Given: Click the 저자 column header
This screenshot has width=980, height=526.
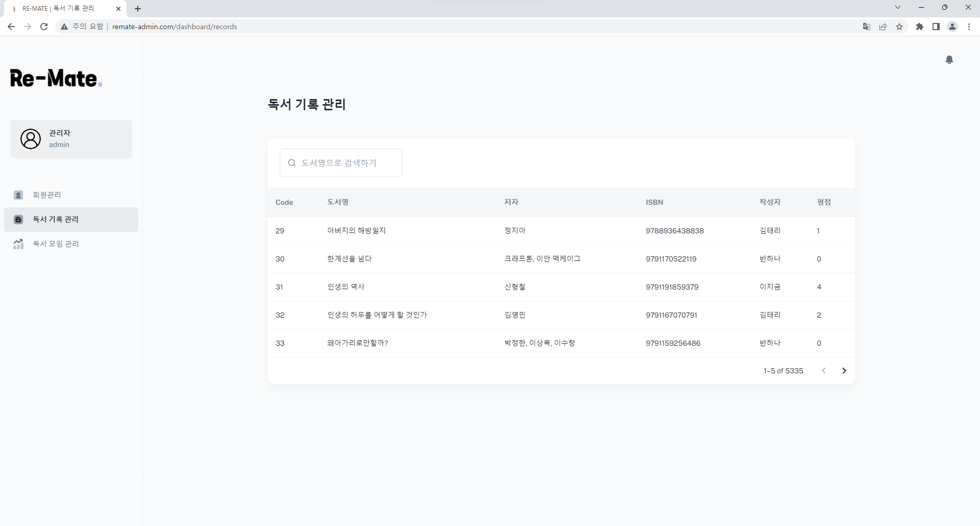Looking at the screenshot, I should (511, 202).
